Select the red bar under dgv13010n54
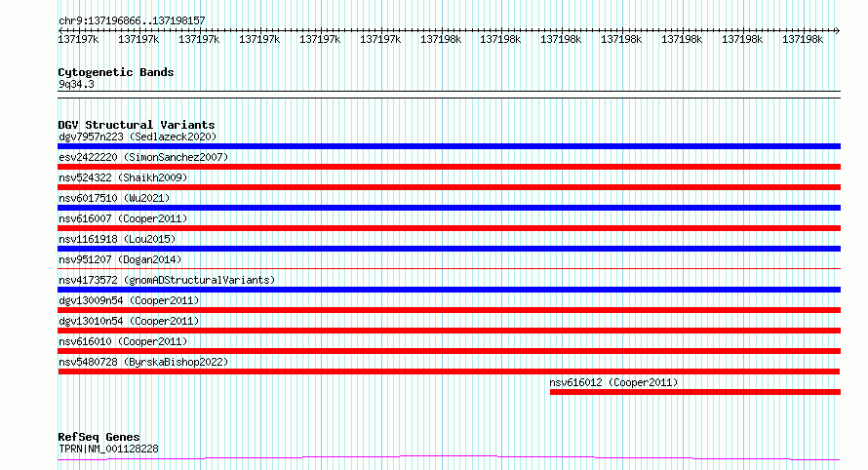 pyautogui.click(x=449, y=331)
